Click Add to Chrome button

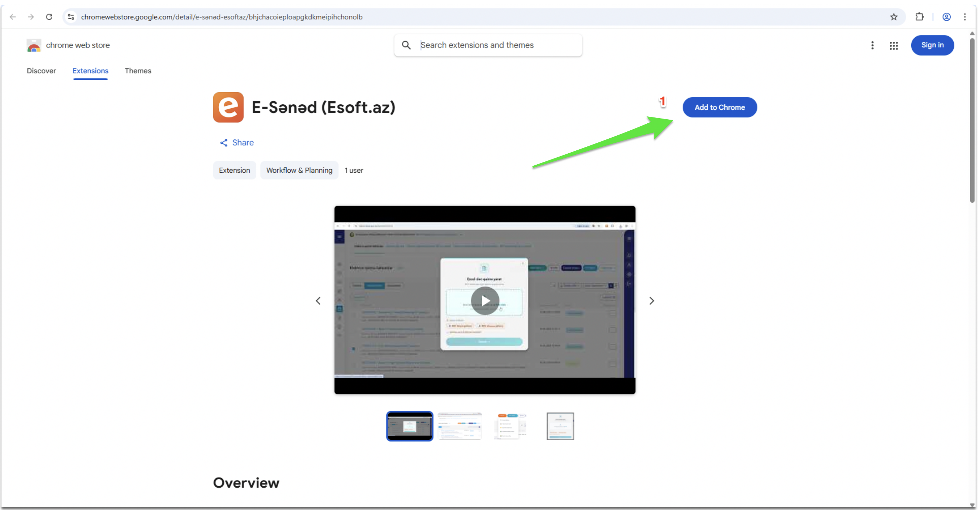(x=720, y=107)
